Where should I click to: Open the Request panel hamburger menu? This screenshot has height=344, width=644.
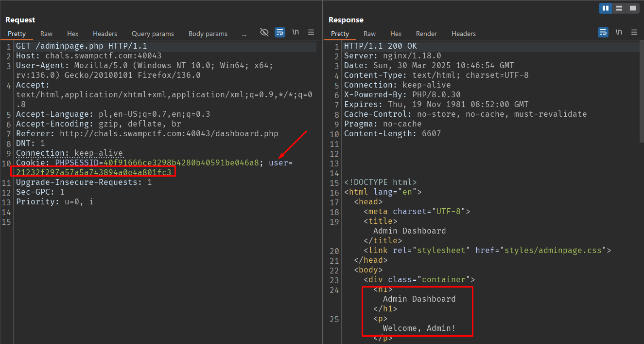click(311, 32)
